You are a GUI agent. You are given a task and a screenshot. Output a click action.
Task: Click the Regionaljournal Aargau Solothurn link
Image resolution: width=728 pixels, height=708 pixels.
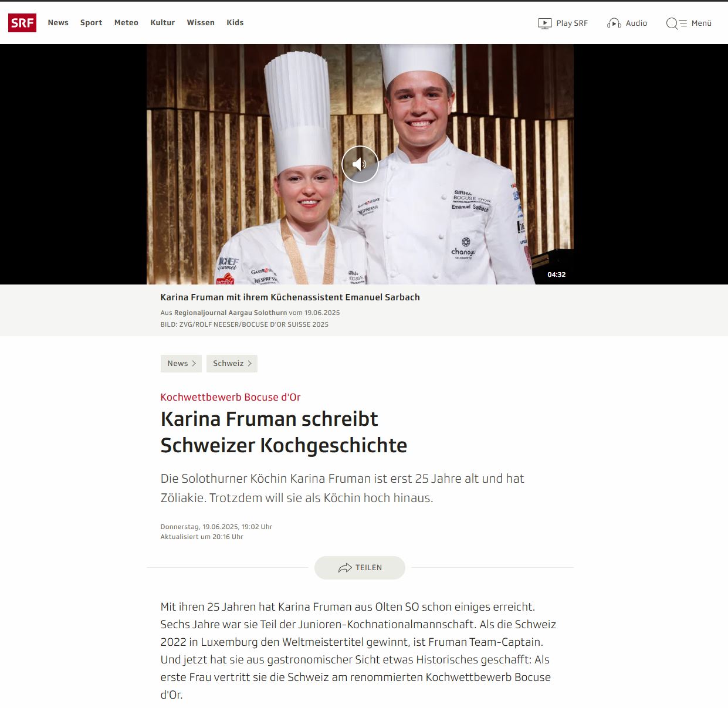coord(231,313)
